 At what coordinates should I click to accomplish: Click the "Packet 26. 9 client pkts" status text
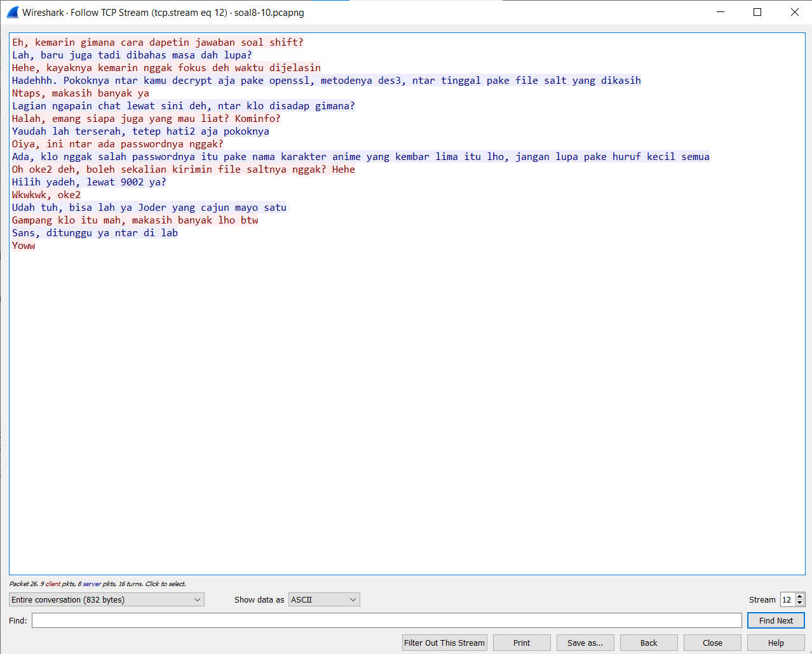click(97, 584)
